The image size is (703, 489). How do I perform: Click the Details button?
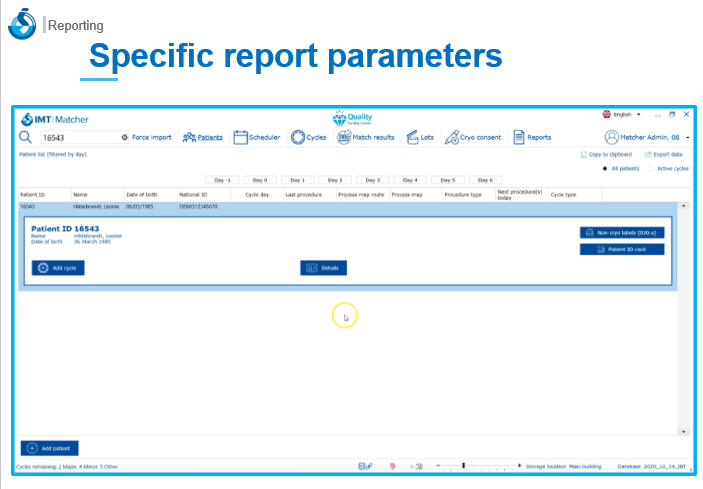tap(324, 268)
